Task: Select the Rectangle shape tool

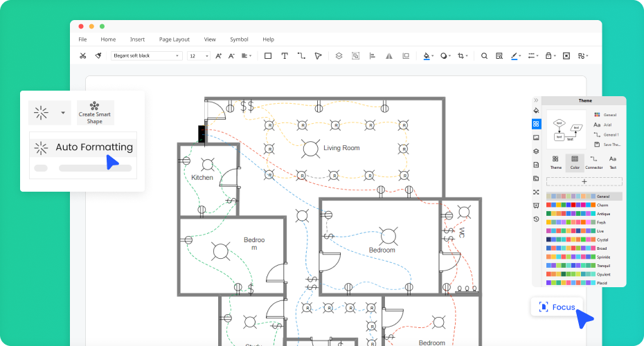Action: [268, 56]
